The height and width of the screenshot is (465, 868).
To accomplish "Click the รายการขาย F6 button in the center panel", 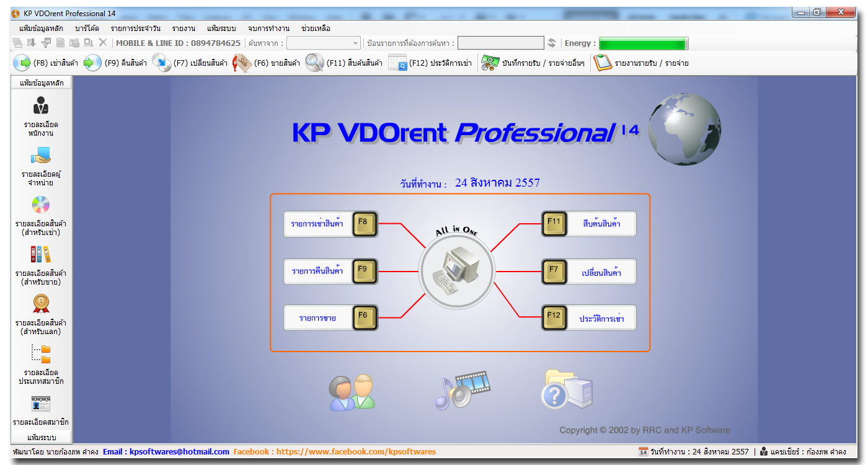I will click(331, 317).
